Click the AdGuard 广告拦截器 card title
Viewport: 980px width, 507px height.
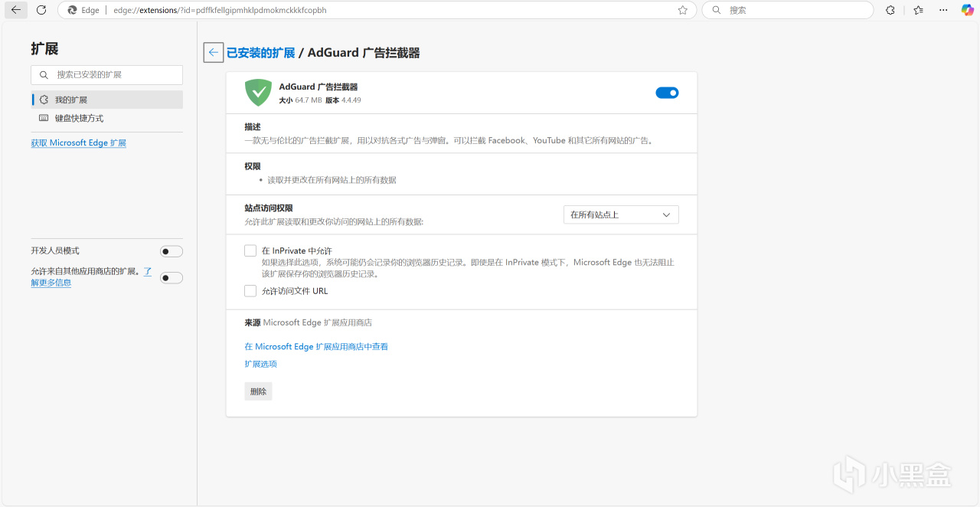(x=318, y=87)
